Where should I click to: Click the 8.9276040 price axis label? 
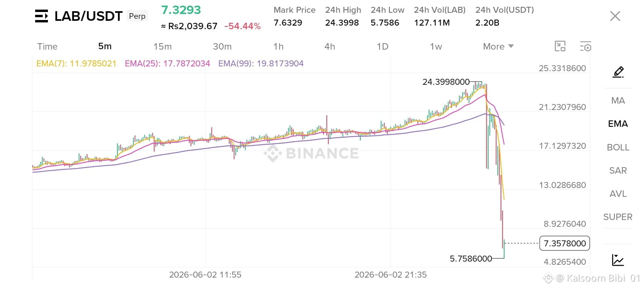coord(565,224)
